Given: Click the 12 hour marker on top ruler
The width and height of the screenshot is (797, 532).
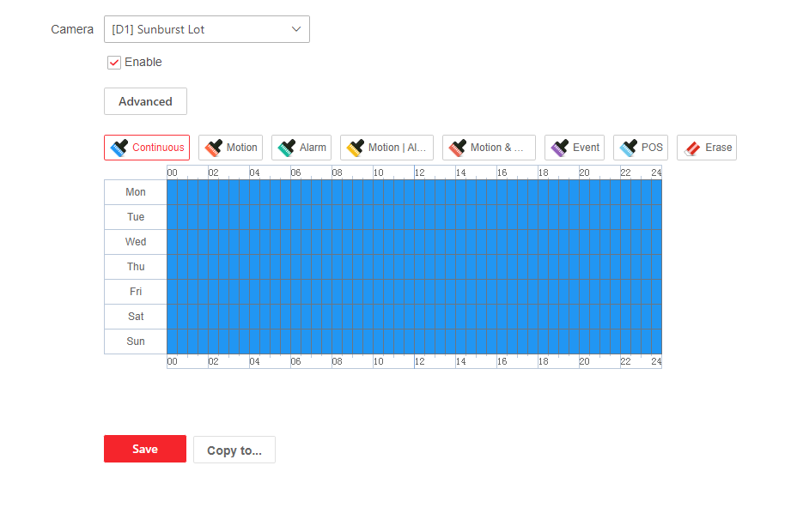Looking at the screenshot, I should coord(419,172).
